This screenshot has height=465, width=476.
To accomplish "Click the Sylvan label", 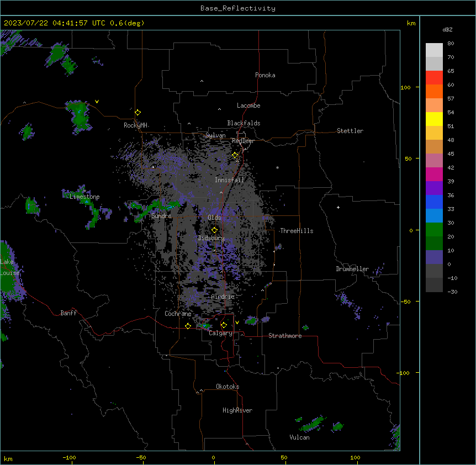I will coord(215,135).
